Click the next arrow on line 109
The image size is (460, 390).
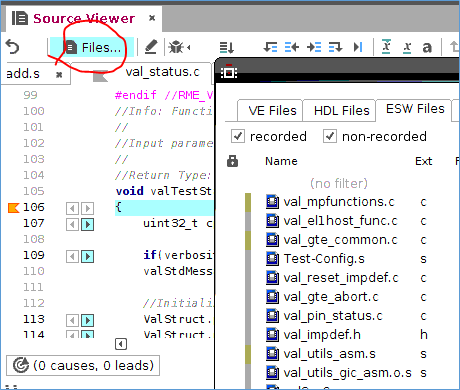pyautogui.click(x=88, y=256)
